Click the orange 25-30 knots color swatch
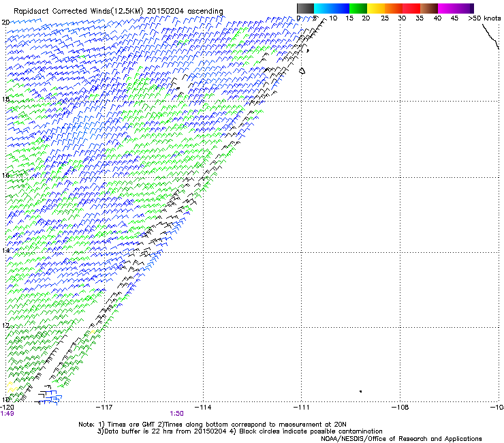Image resolution: width=504 pixels, height=443 pixels. point(394,8)
